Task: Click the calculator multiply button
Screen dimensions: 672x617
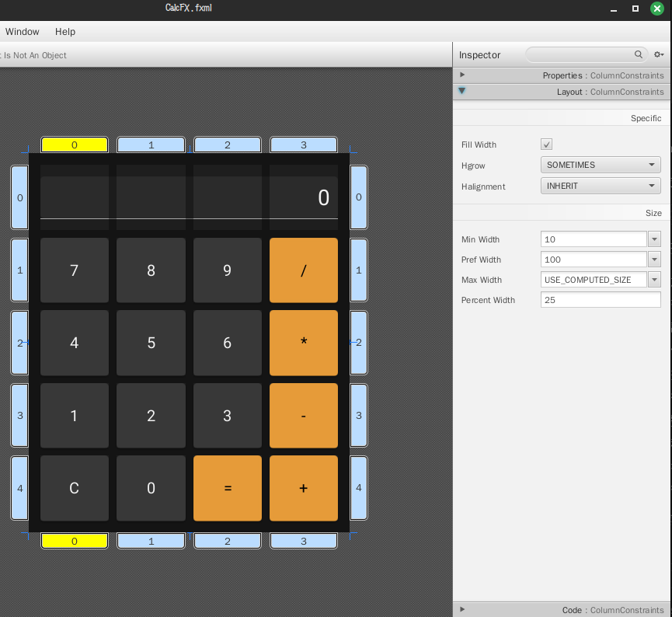Action: (304, 343)
